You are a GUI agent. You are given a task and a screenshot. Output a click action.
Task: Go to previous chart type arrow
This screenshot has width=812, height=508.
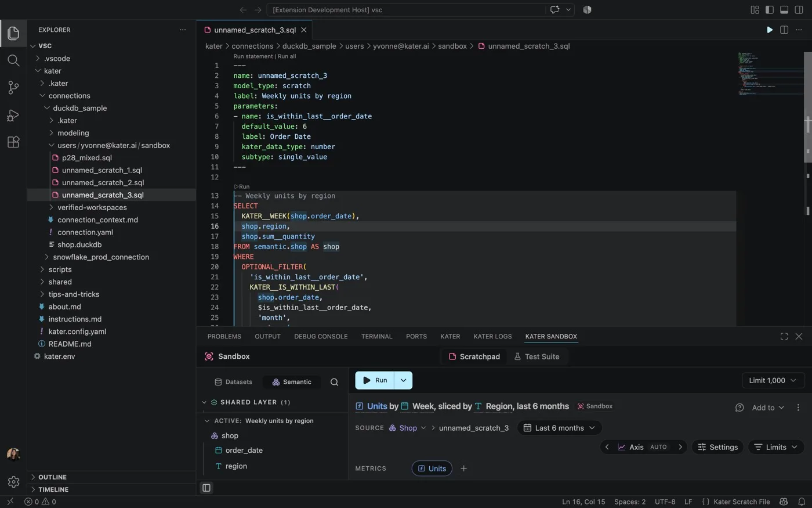(x=607, y=447)
